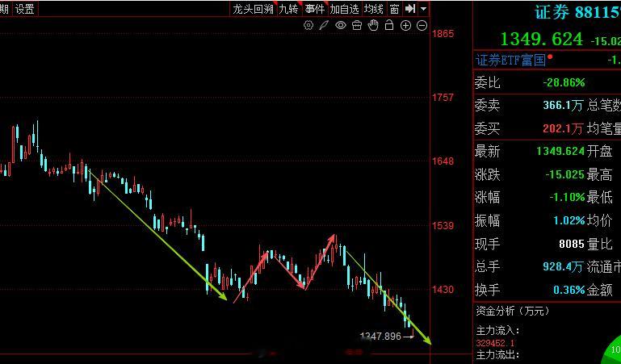Click the 换手 value 0.36%
Screen dimensions: 621x364
click(569, 290)
